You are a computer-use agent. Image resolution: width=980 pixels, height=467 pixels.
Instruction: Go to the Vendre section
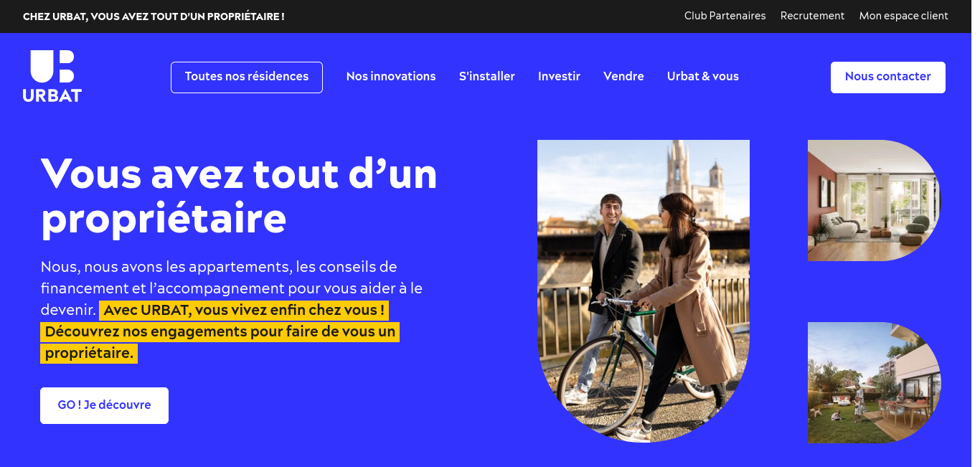pyautogui.click(x=623, y=77)
